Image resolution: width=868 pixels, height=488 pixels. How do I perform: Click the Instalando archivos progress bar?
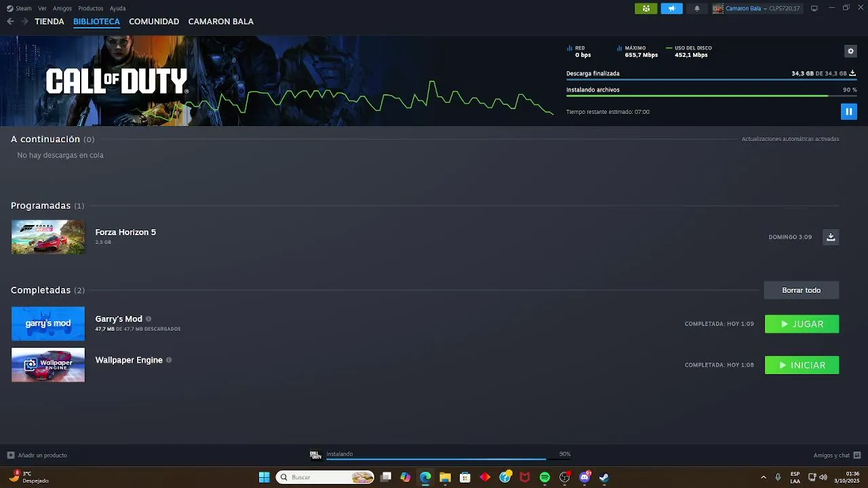coord(711,96)
